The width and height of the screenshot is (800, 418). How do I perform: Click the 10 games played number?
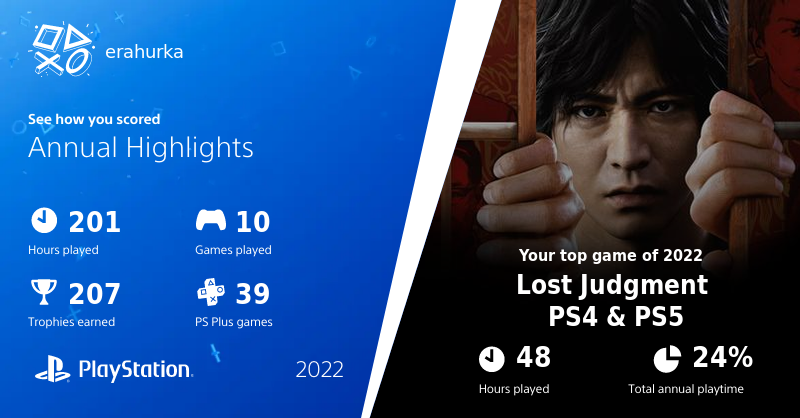(253, 221)
